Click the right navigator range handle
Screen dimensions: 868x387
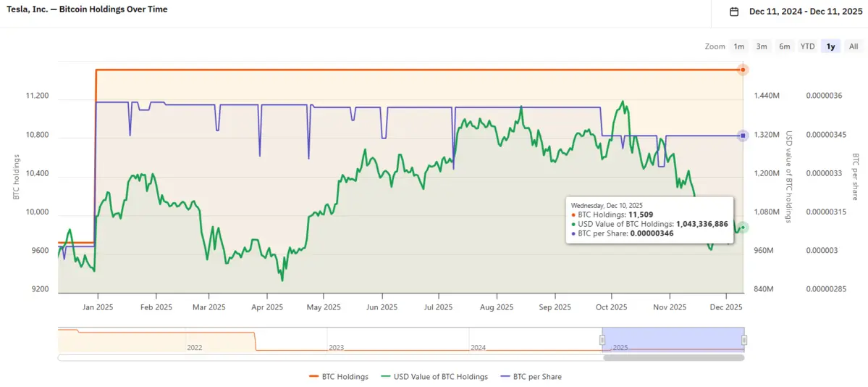[x=743, y=340]
